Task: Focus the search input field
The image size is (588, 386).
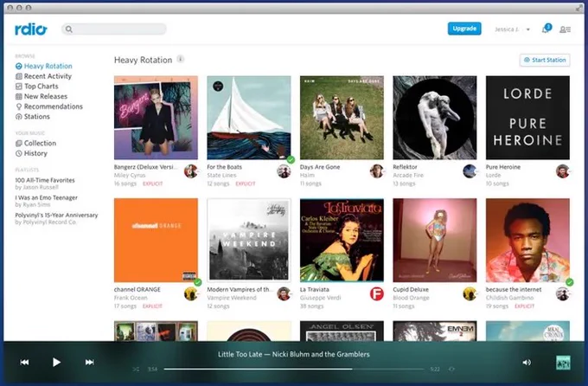Action: [114, 29]
